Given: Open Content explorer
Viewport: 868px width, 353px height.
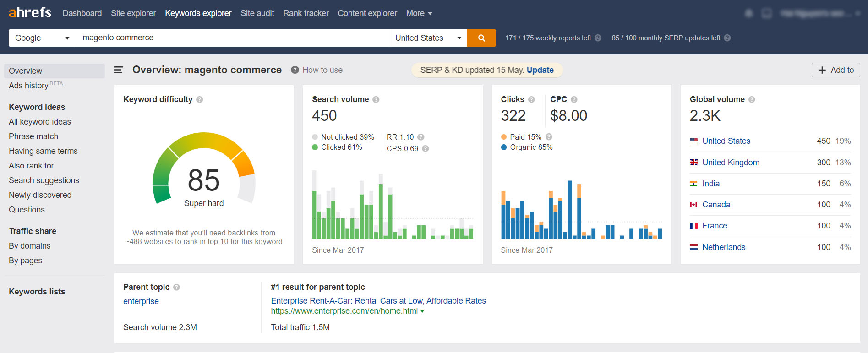Looking at the screenshot, I should coord(367,13).
